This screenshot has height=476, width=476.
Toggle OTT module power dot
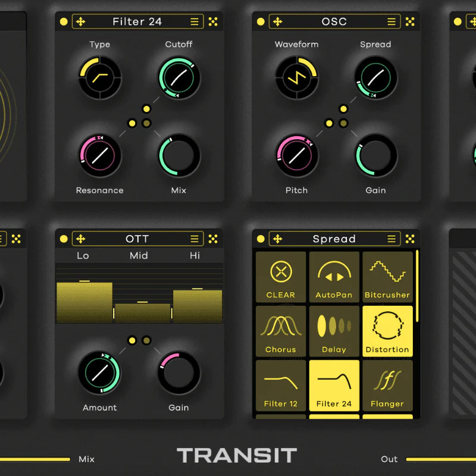click(x=64, y=239)
